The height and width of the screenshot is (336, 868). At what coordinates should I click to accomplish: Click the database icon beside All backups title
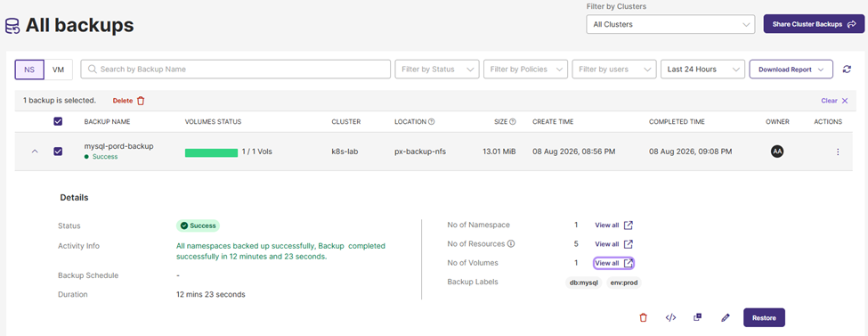(12, 26)
